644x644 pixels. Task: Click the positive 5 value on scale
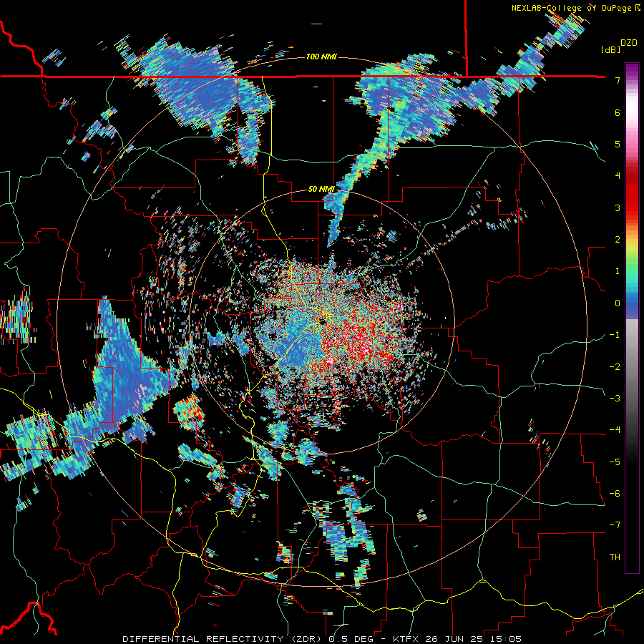coord(618,144)
